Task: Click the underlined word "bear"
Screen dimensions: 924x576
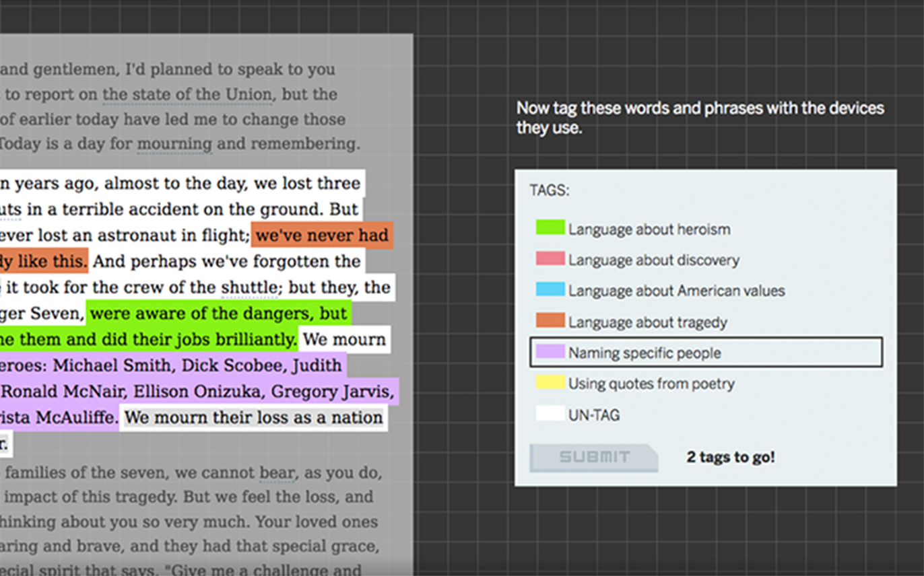Action: (x=277, y=473)
